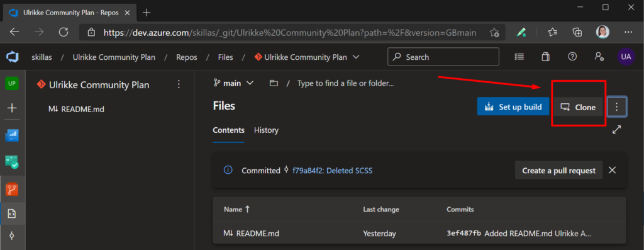The height and width of the screenshot is (250, 644).
Task: Click Create a pull request button
Action: click(558, 170)
